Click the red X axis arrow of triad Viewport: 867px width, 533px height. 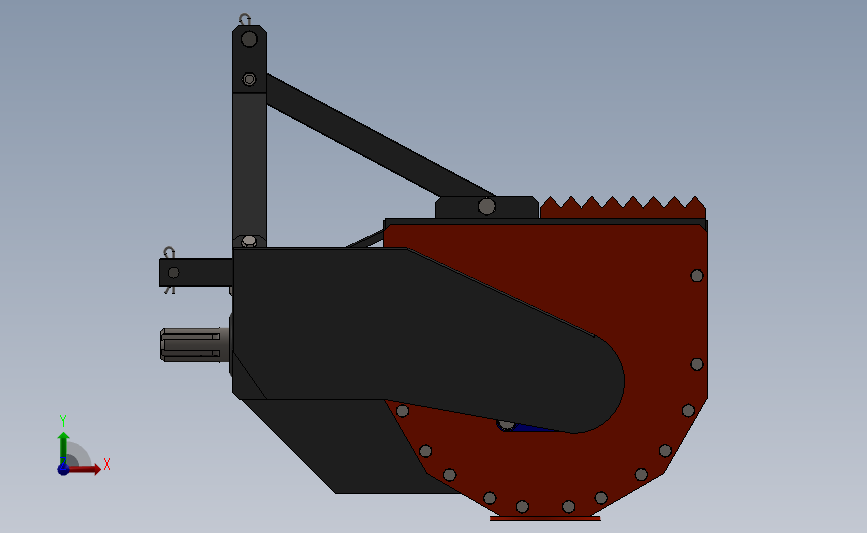pos(84,469)
